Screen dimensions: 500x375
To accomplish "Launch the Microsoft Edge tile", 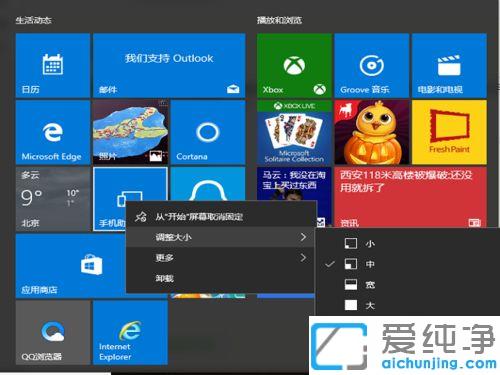I will pyautogui.click(x=53, y=132).
